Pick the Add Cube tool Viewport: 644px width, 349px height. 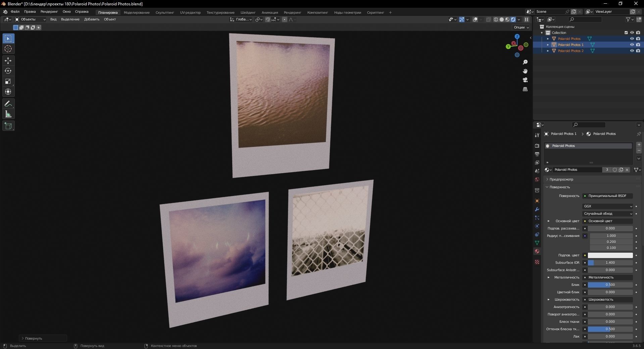click(8, 126)
